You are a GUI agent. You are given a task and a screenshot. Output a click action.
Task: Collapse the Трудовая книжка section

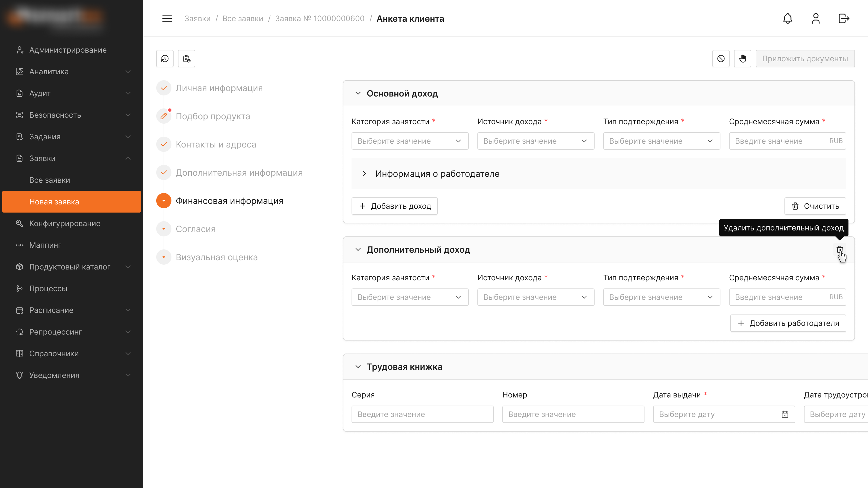coord(358,367)
